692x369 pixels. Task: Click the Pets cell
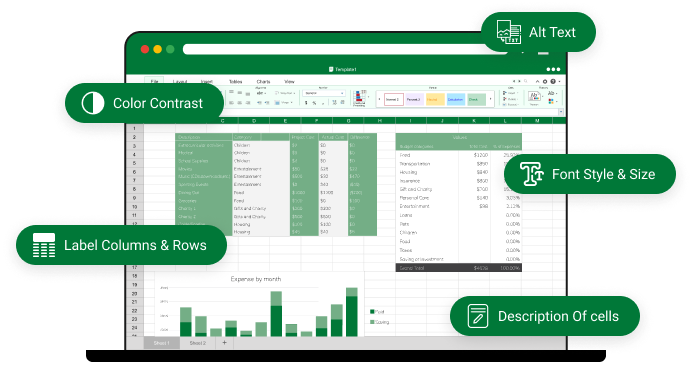tap(404, 224)
